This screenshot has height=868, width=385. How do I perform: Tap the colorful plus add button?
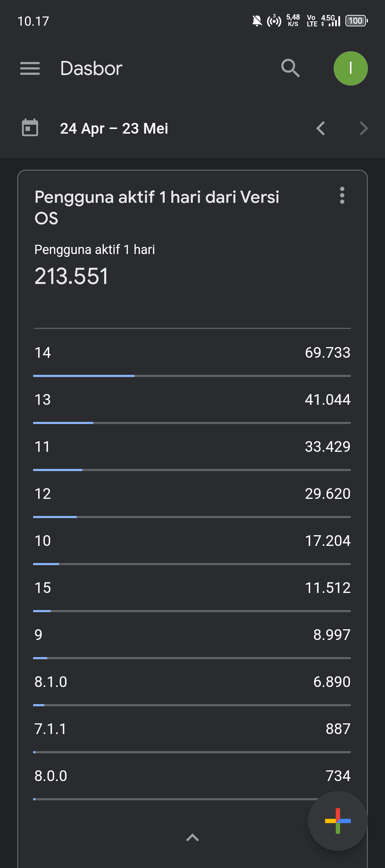coord(338,821)
